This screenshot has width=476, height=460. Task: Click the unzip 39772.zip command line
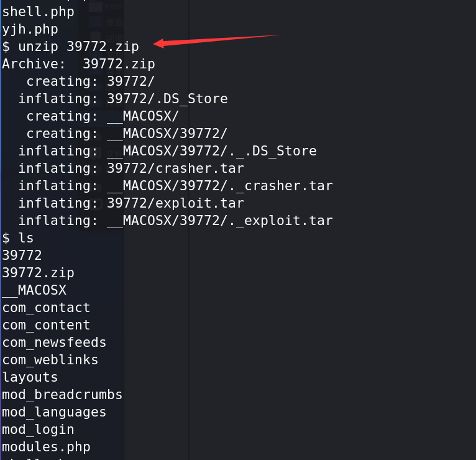point(70,47)
